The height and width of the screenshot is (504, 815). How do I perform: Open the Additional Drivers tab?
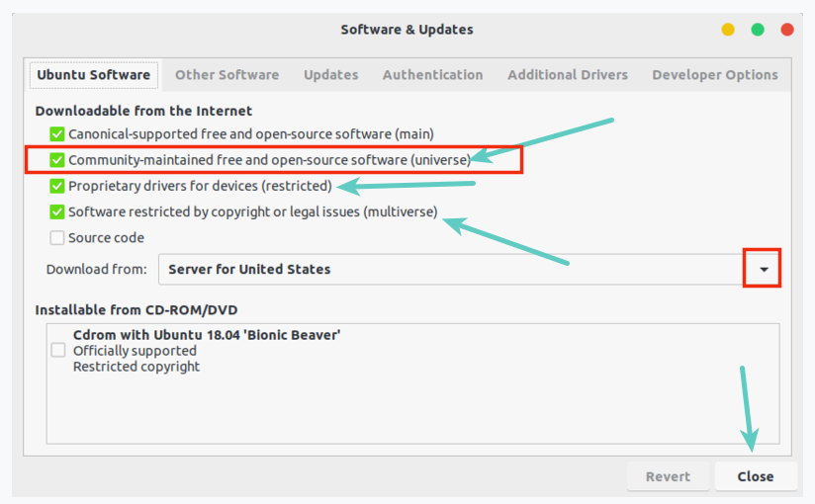click(x=568, y=75)
